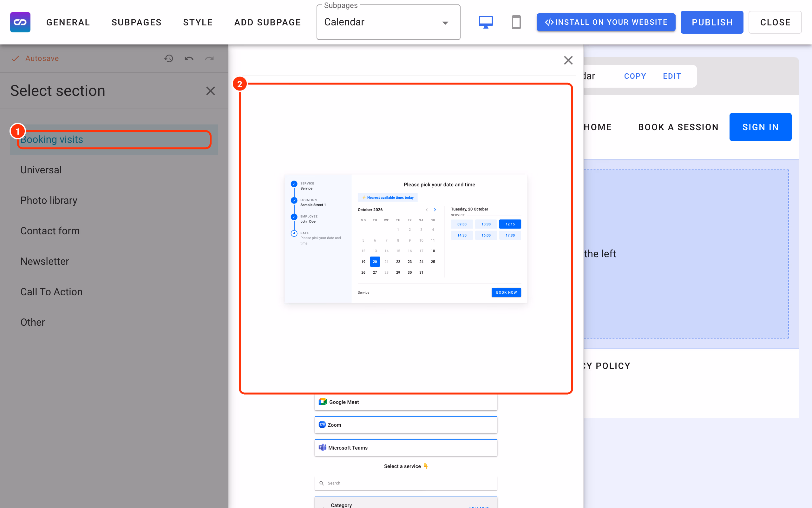Select the Google Meet option
Image resolution: width=812 pixels, height=508 pixels.
[x=406, y=402]
